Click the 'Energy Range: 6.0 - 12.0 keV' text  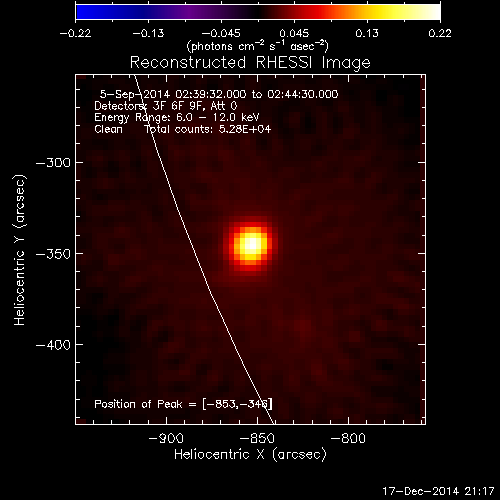[x=177, y=117]
